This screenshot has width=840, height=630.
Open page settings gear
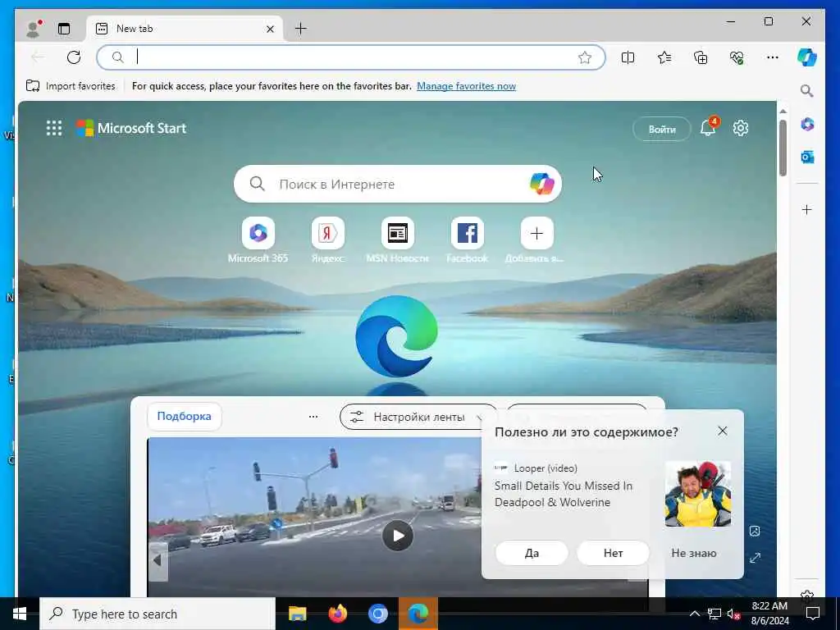point(741,128)
